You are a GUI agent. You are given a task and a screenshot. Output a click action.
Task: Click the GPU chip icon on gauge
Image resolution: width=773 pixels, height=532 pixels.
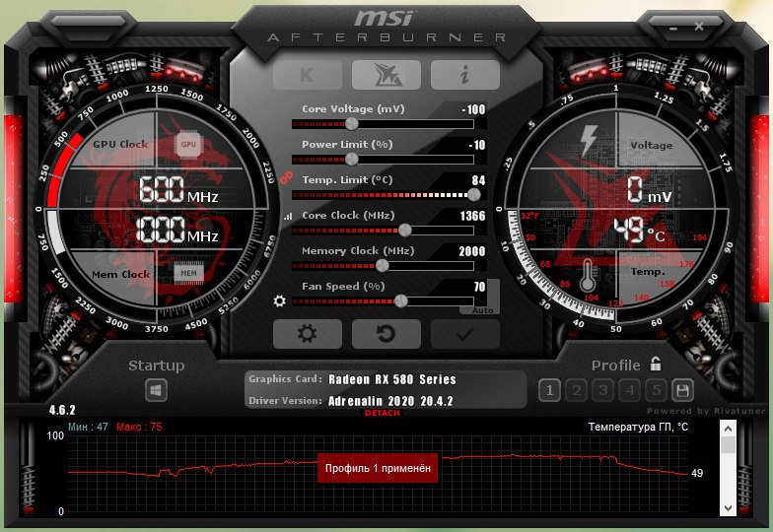click(188, 144)
